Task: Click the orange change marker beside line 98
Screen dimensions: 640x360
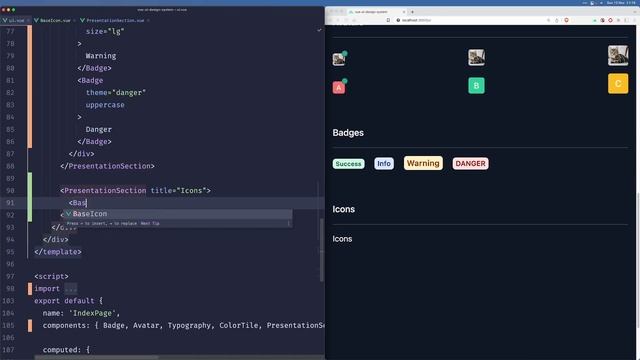Action: [x=30, y=289]
